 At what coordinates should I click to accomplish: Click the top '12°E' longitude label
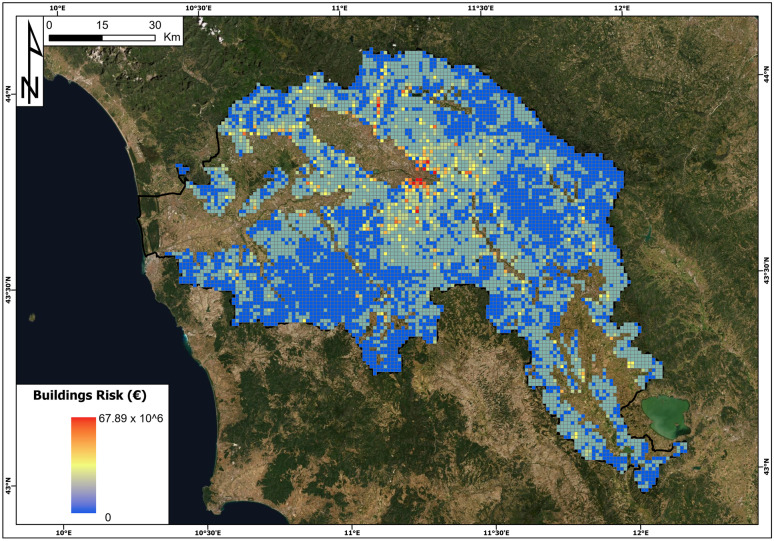click(622, 8)
